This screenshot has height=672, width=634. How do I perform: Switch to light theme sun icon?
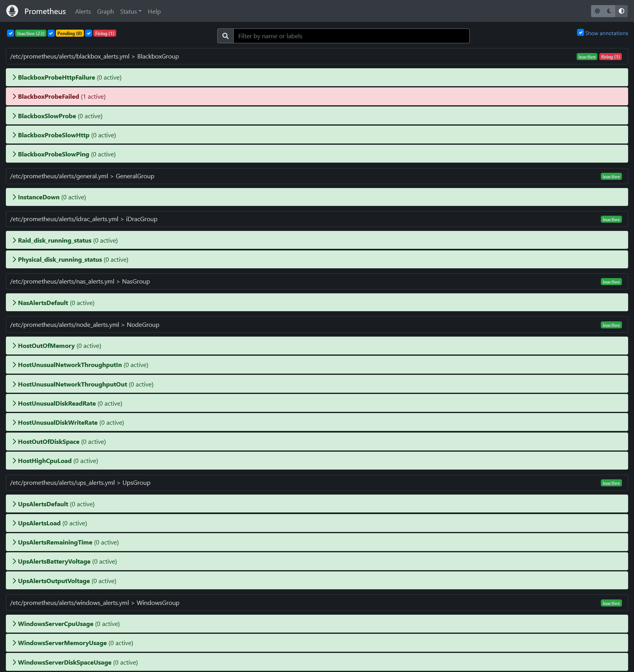coord(597,11)
